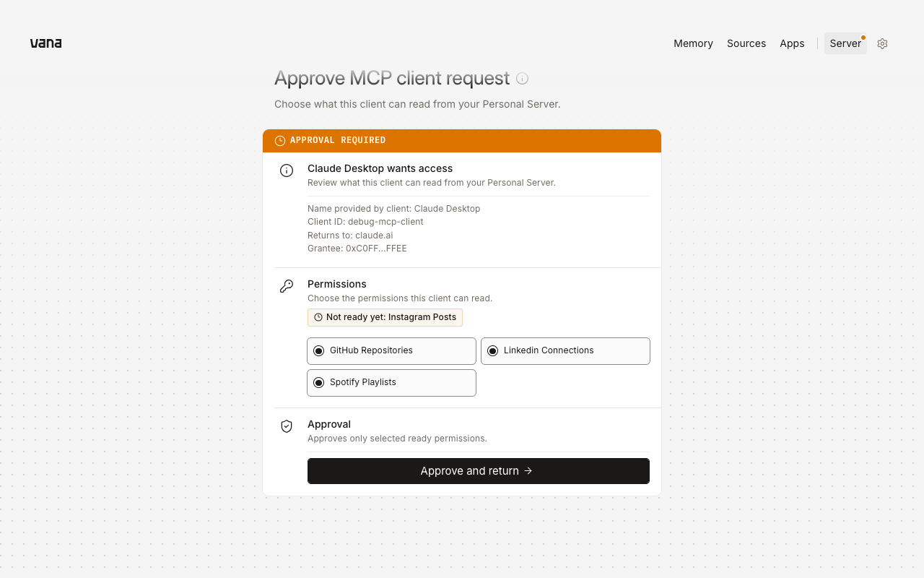Toggle the Spotify Playlists permission
This screenshot has height=578, width=924.
[x=391, y=382]
